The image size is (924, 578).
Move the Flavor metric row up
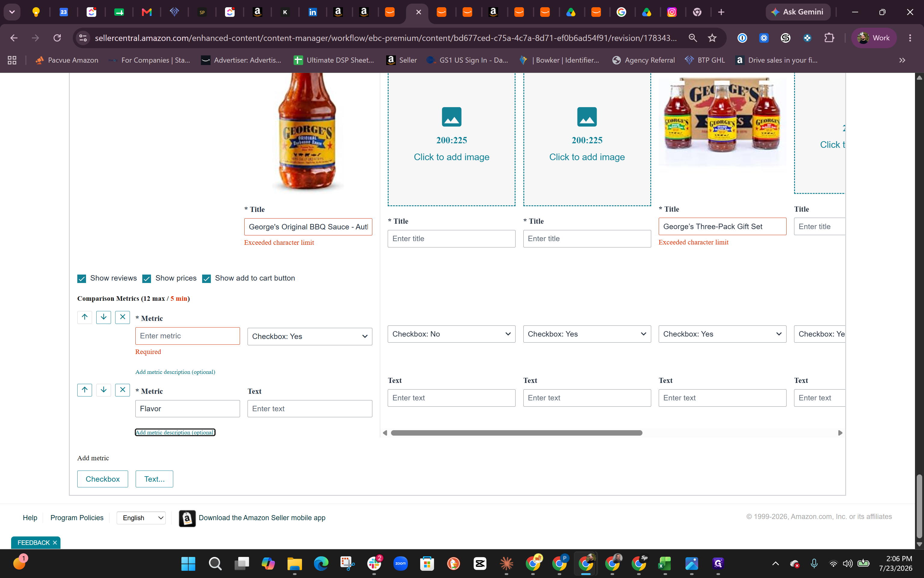click(85, 390)
